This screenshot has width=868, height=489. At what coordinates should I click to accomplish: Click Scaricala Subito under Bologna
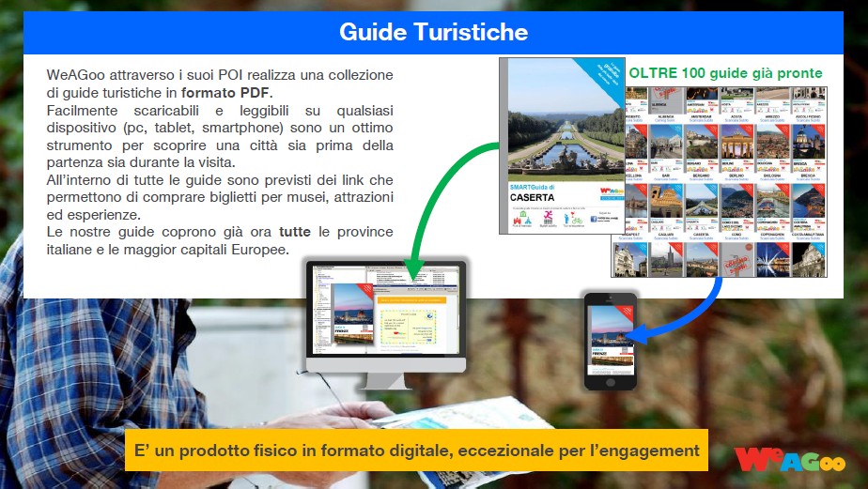(772, 179)
